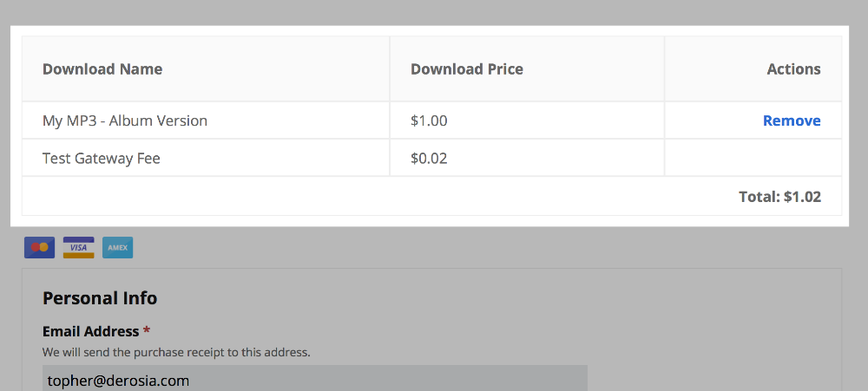Click the Download Name column header
Viewport: 868px width, 391px height.
point(102,69)
